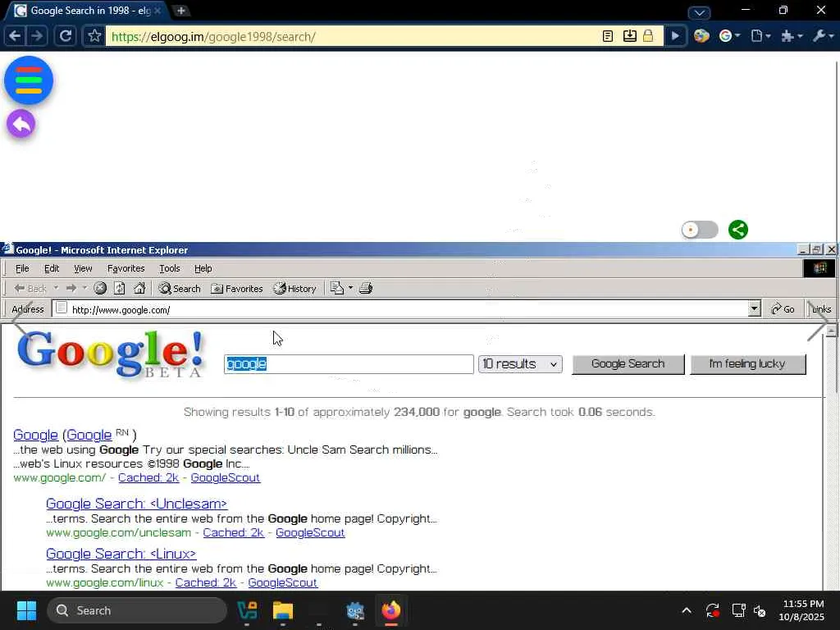Click the I'm feeling lucky button
This screenshot has width=840, height=630.
(748, 363)
